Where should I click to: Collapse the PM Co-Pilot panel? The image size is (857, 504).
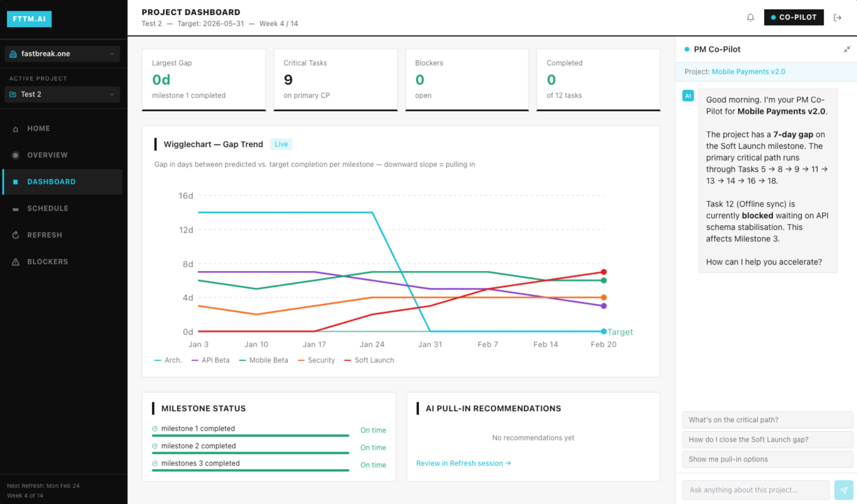pyautogui.click(x=847, y=49)
